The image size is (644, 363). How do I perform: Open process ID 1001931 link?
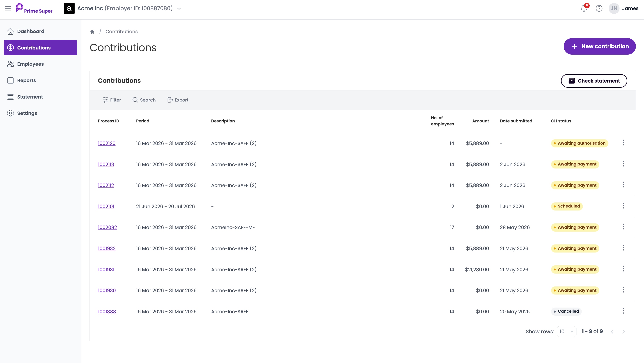(106, 269)
